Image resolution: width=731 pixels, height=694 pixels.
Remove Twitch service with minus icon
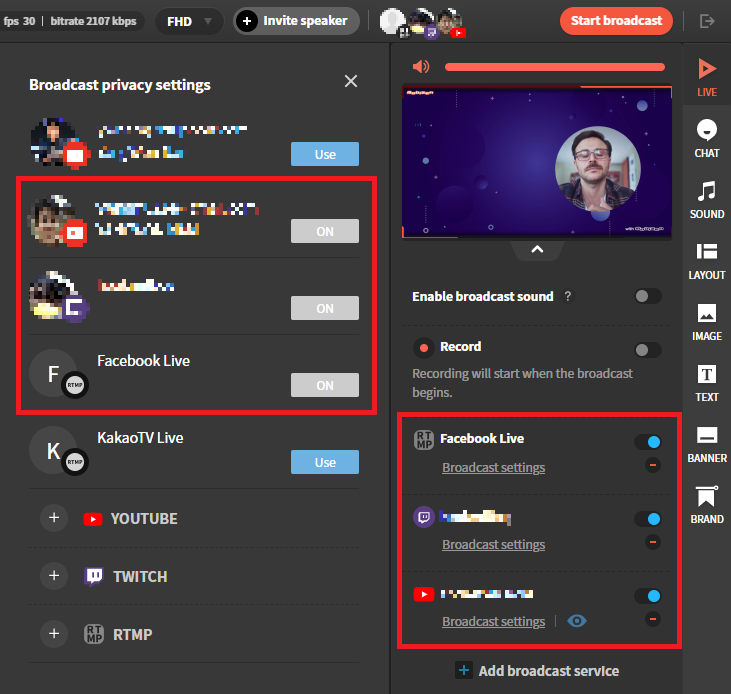coord(653,542)
